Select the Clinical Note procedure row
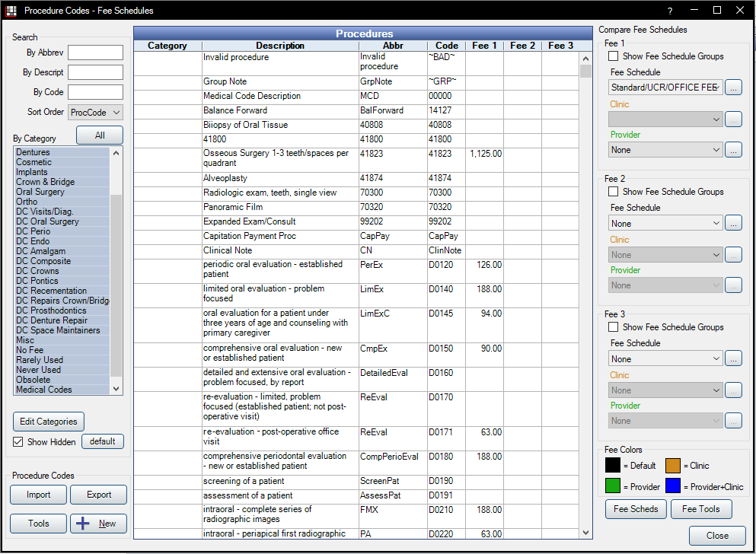The image size is (756, 554). (356, 250)
